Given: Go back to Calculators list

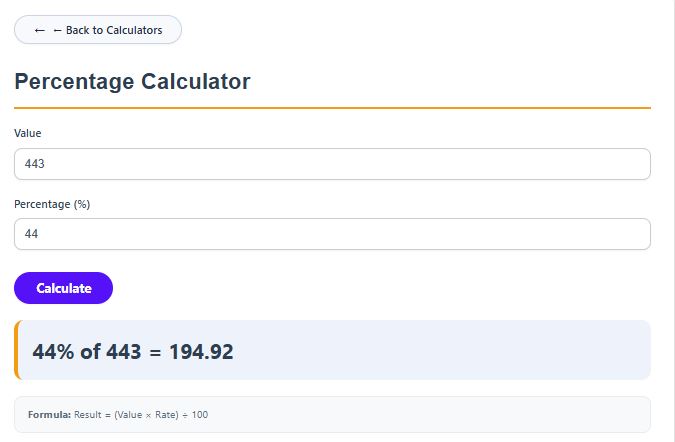Looking at the screenshot, I should [98, 30].
